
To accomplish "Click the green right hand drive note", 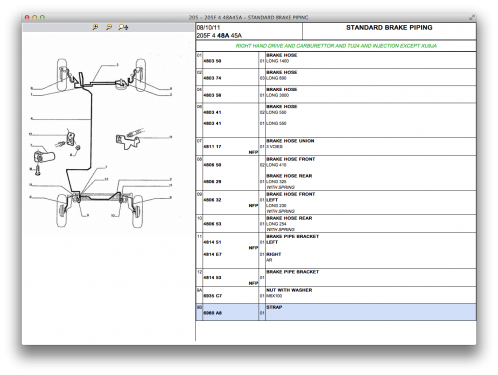I will click(336, 46).
